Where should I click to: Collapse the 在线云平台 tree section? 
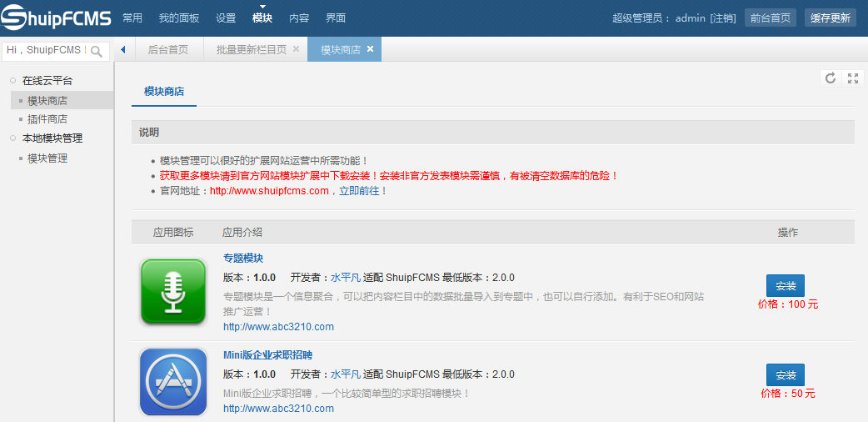coord(13,81)
